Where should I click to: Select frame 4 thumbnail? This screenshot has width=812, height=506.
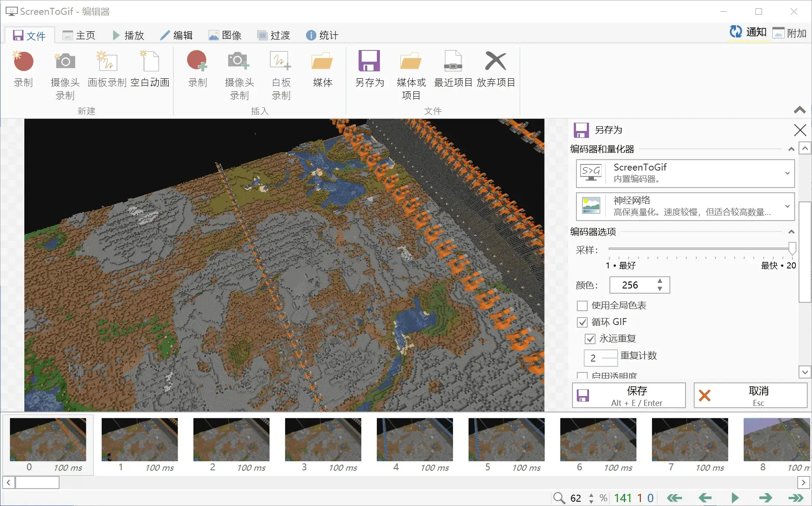415,440
